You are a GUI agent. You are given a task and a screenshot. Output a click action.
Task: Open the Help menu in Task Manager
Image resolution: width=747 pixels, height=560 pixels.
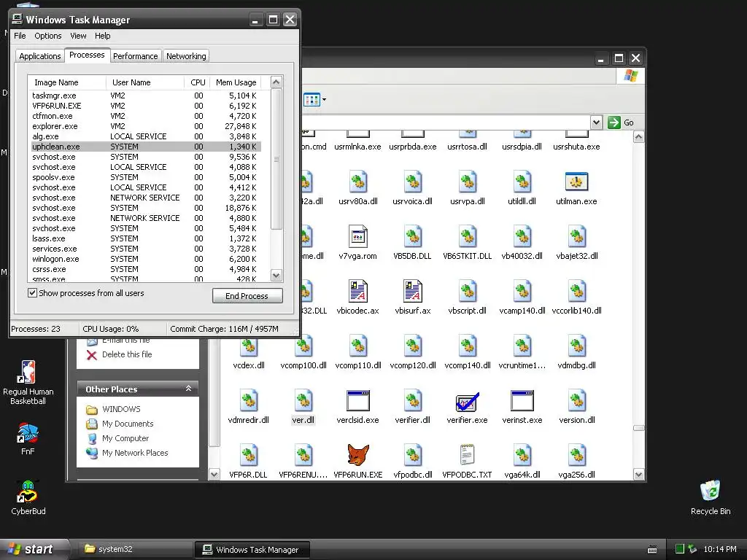[102, 36]
